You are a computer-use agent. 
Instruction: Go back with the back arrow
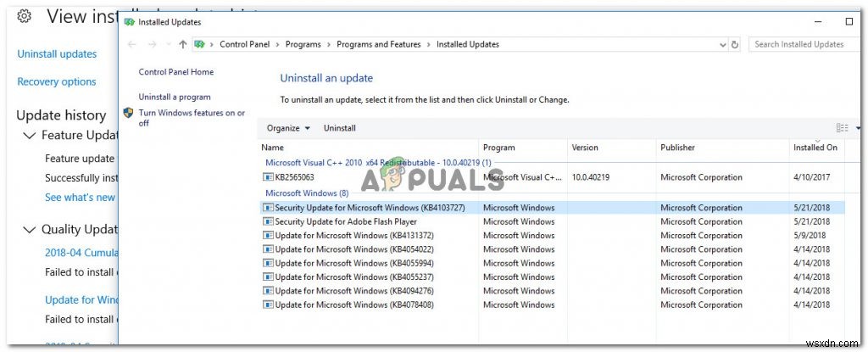click(131, 44)
